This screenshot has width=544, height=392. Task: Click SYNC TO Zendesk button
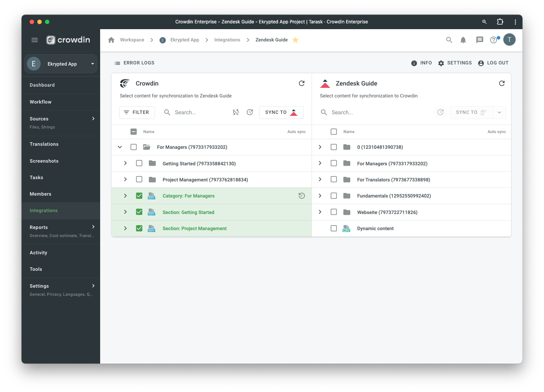(281, 112)
